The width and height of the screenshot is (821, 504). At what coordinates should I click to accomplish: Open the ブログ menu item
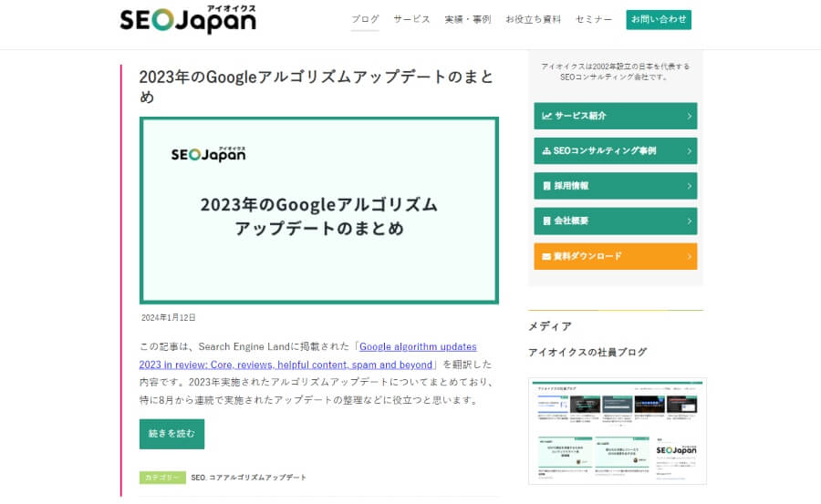[x=365, y=19]
